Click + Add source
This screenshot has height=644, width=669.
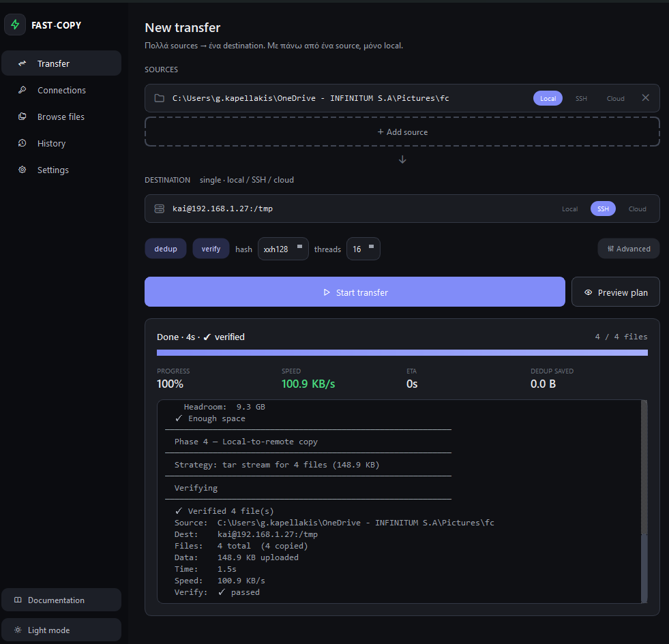[x=402, y=132]
